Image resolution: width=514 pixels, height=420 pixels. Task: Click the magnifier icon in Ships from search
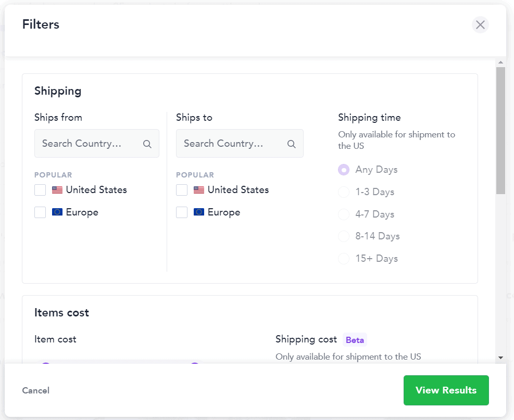click(x=147, y=144)
